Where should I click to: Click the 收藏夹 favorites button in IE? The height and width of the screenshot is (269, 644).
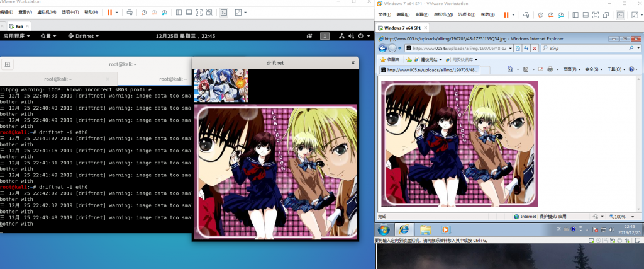click(390, 60)
